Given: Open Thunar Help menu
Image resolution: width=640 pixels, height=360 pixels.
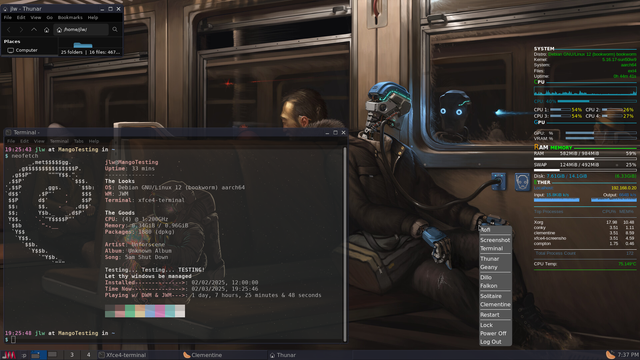Looking at the screenshot, I should tap(93, 18).
